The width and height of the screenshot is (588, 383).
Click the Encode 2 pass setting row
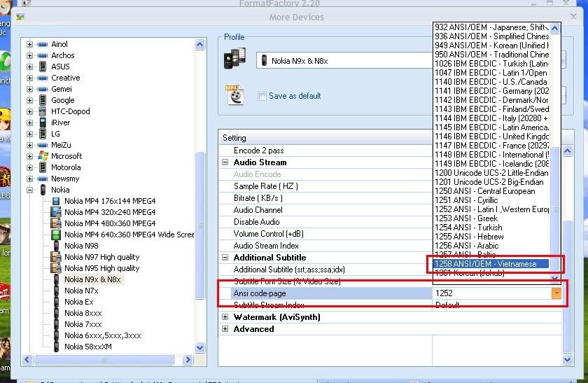(325, 151)
